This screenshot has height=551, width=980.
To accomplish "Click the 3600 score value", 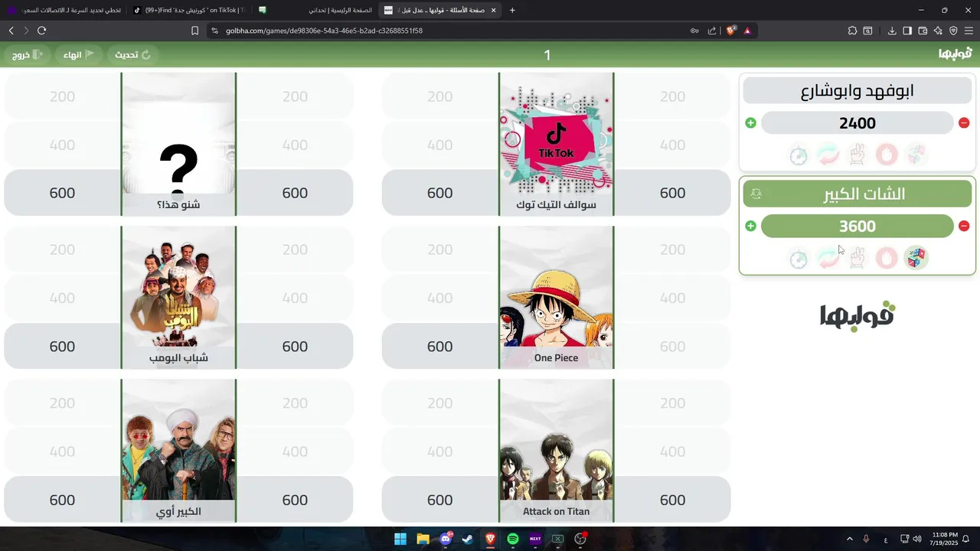I will click(x=857, y=226).
